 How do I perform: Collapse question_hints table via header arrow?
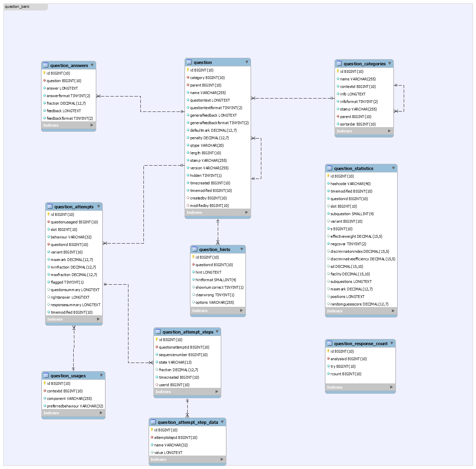click(242, 249)
